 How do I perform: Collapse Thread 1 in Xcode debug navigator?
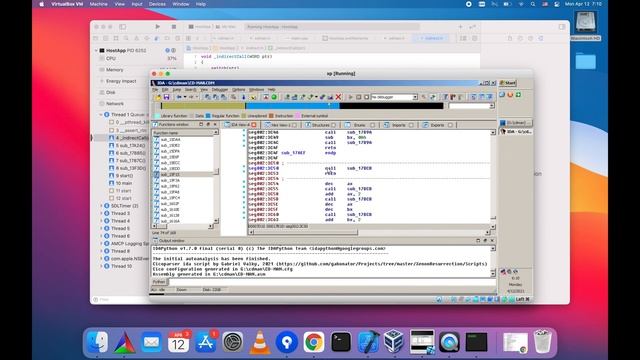[101, 115]
